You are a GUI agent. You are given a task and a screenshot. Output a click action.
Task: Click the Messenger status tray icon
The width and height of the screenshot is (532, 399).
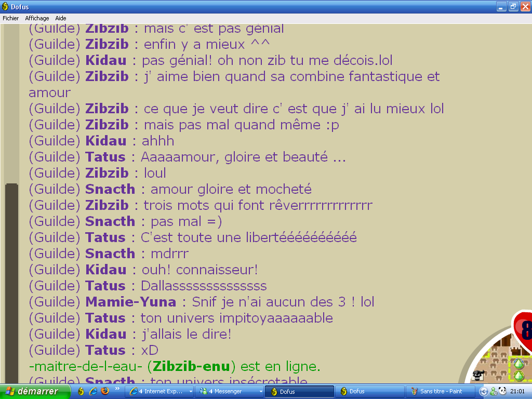pyautogui.click(x=494, y=392)
